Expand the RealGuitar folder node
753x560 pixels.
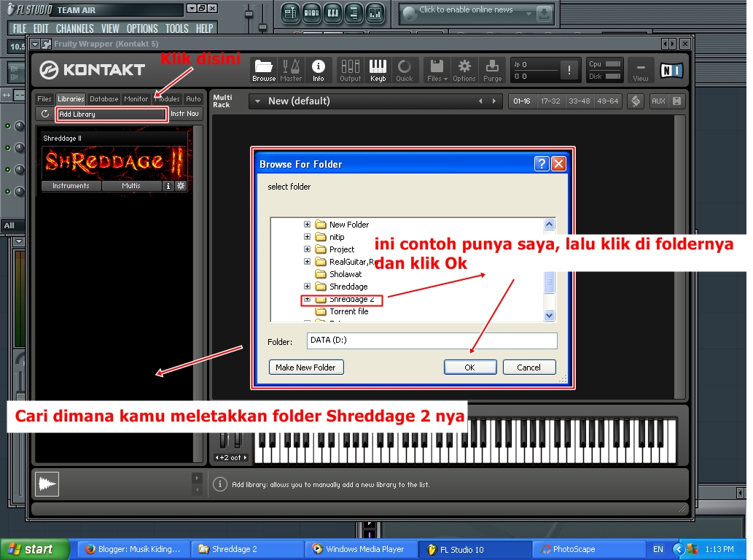click(307, 262)
